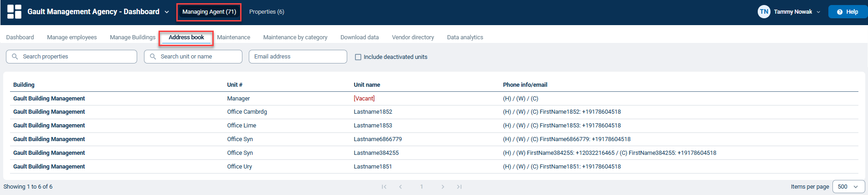868x195 pixels.
Task: Click the Unit # column header
Action: [x=235, y=85]
